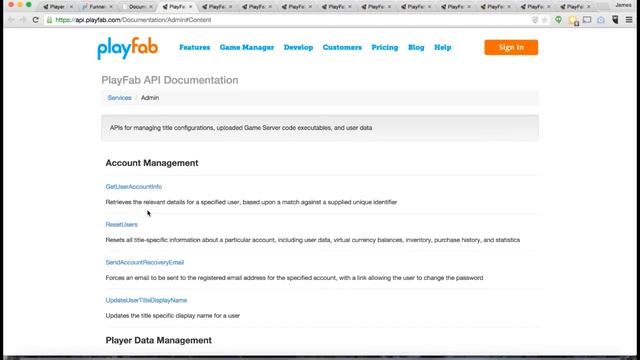
Task: Click 'Updates the title specific display name' text
Action: pos(173,316)
